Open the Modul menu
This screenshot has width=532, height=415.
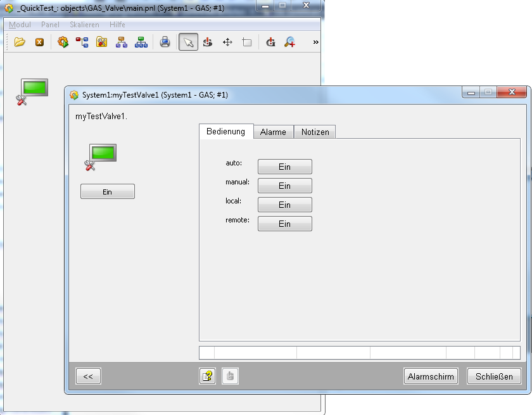20,25
